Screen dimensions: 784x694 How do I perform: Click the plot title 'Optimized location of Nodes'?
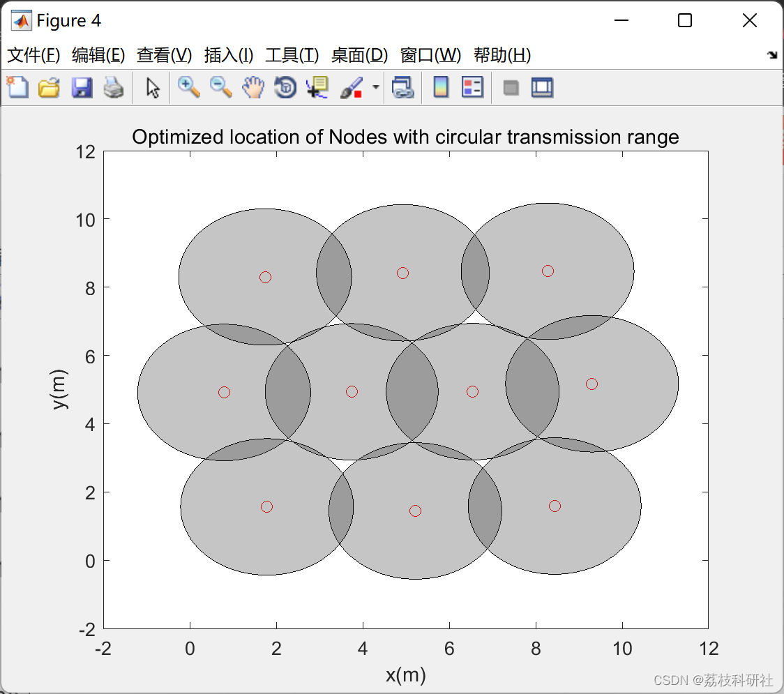[x=405, y=137]
